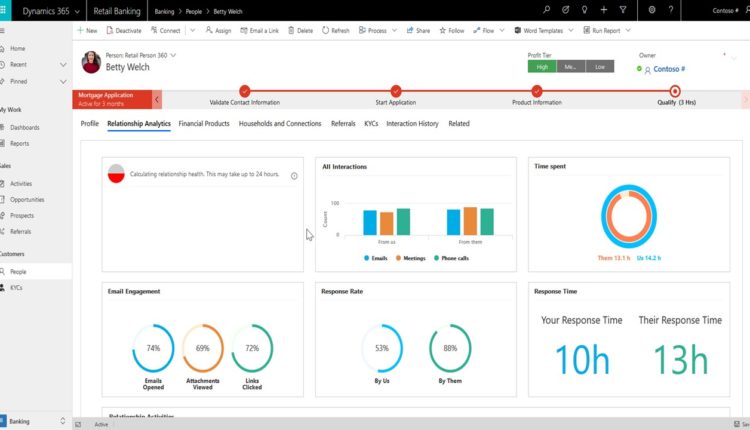The image size is (750, 430).
Task: Open the advanced find filter icon
Action: [623, 9]
